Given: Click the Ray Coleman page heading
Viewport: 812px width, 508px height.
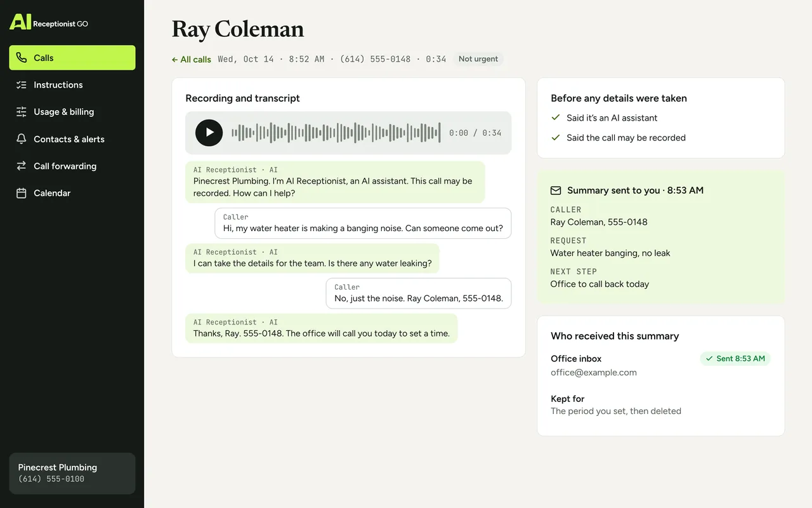Looking at the screenshot, I should coord(238,29).
